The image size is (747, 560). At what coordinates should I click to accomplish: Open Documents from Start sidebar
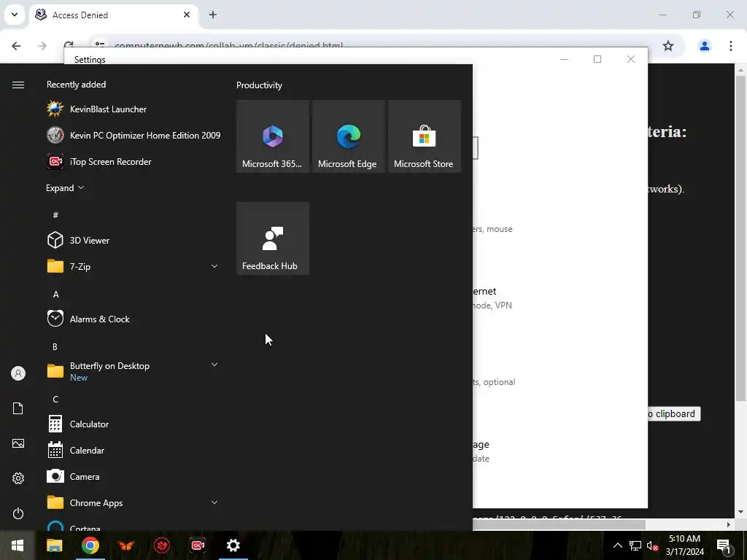click(18, 408)
